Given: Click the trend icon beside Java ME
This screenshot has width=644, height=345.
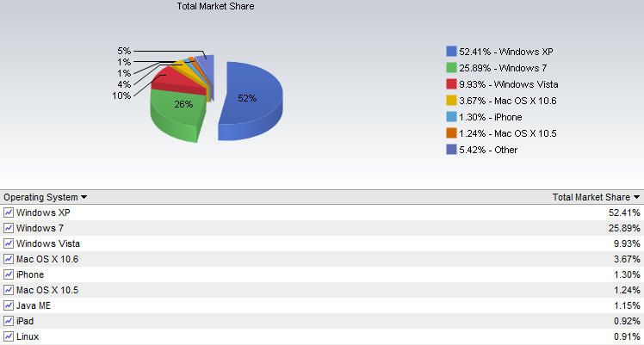Looking at the screenshot, I should click(9, 305).
